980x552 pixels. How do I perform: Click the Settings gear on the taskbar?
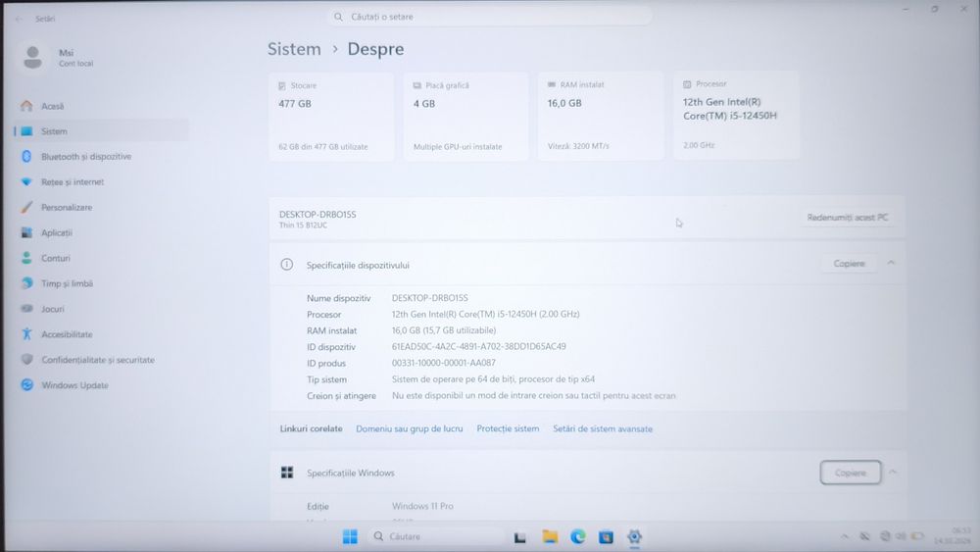[x=634, y=536]
